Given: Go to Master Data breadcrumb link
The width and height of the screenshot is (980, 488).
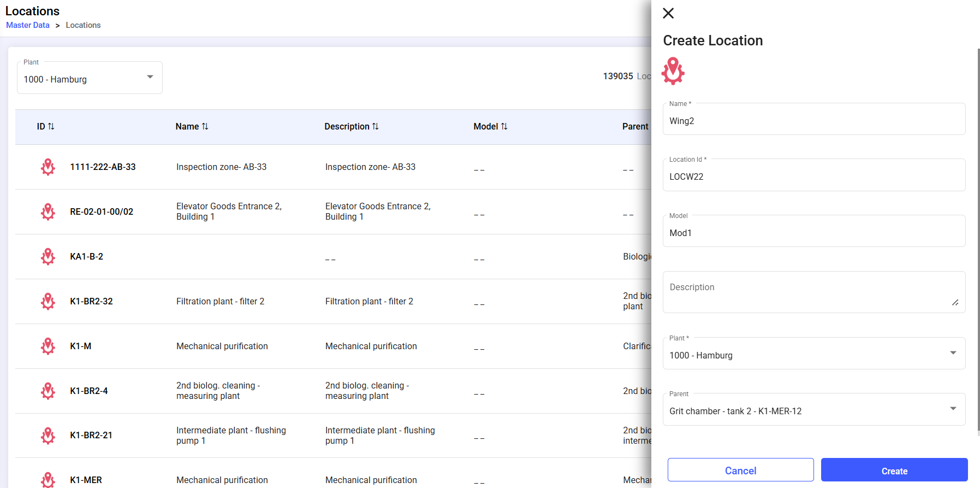Looking at the screenshot, I should tap(28, 25).
